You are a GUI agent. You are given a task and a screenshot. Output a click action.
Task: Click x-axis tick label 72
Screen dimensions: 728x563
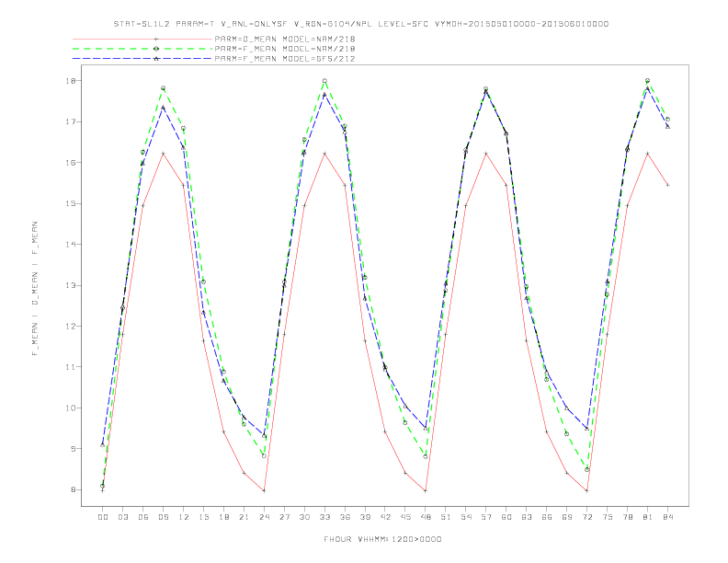point(586,517)
